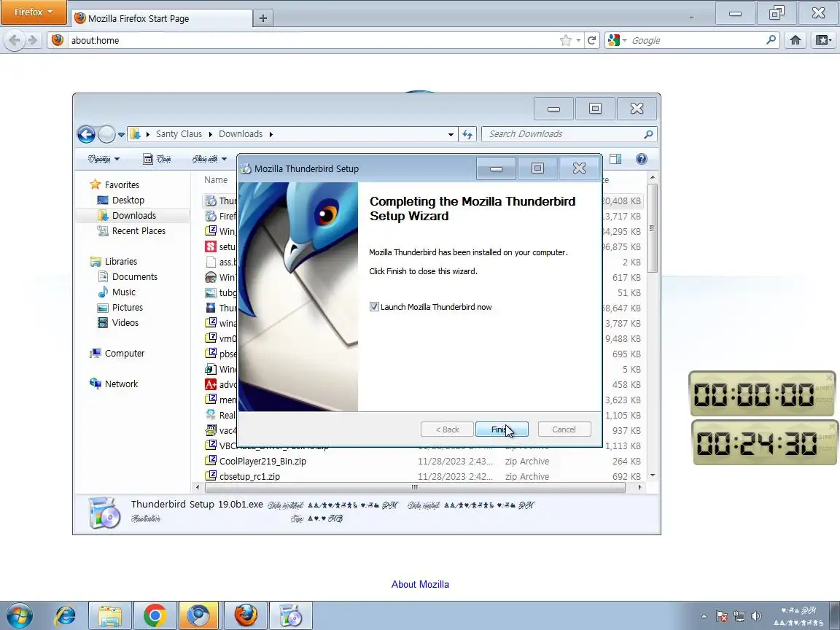Open the Windows Start menu orb
This screenshot has height=630, width=840.
coord(19,615)
